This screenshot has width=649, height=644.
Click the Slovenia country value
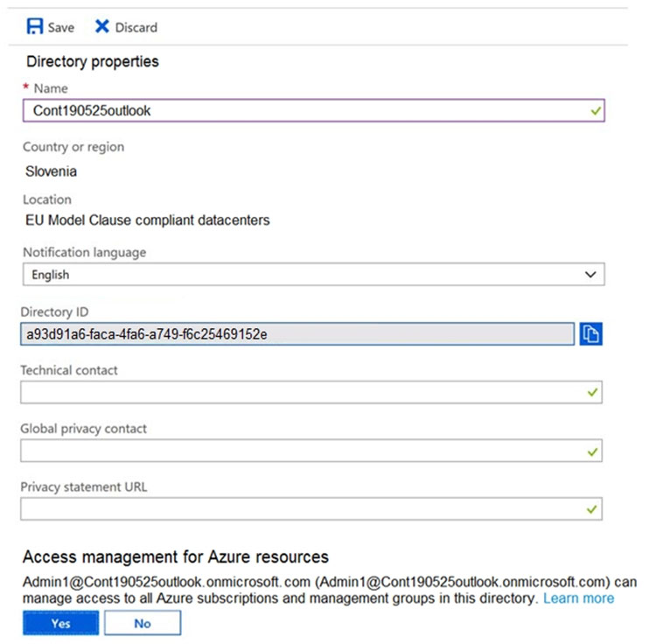click(51, 171)
